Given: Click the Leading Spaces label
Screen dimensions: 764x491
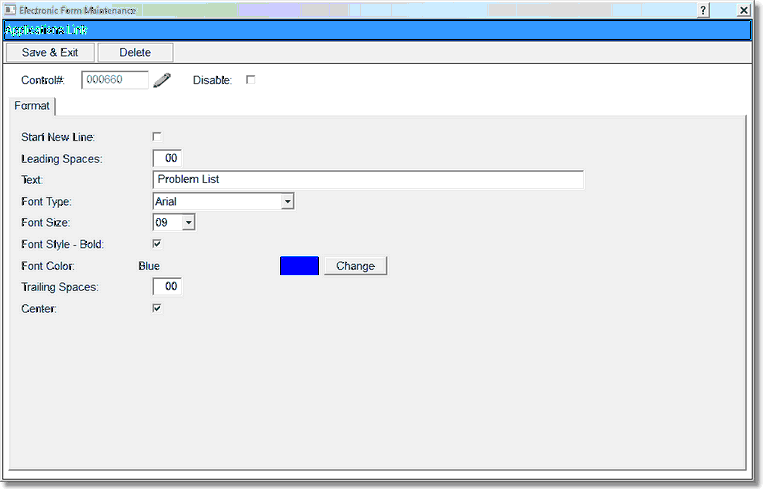Looking at the screenshot, I should [x=62, y=159].
